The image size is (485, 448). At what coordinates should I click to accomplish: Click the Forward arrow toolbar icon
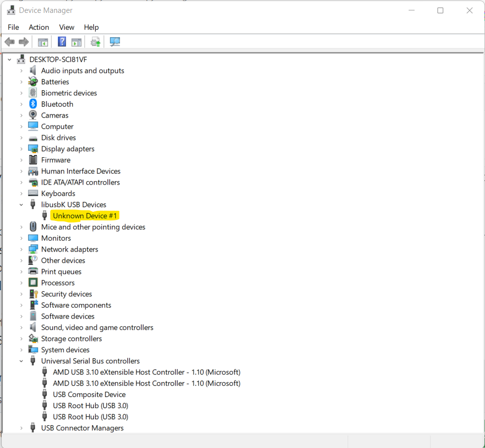24,42
